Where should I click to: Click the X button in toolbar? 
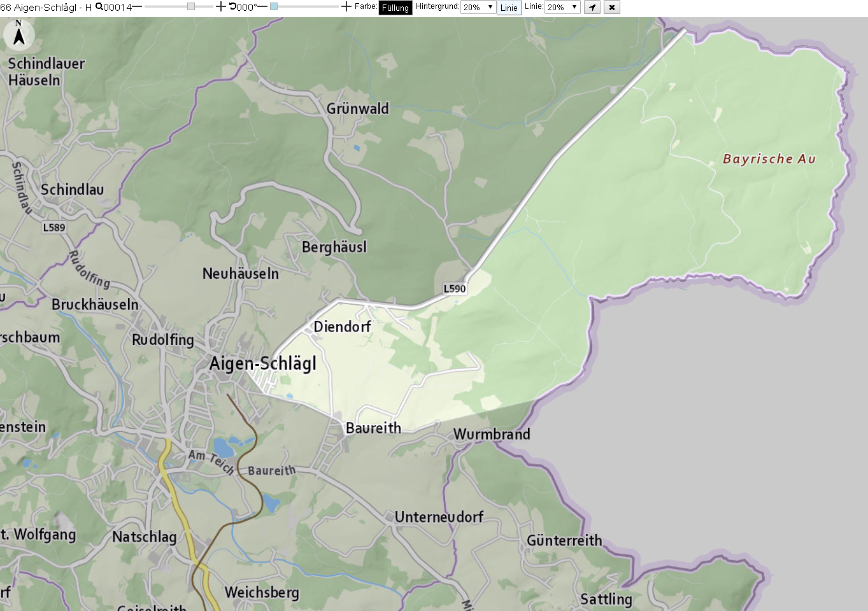[x=612, y=7]
